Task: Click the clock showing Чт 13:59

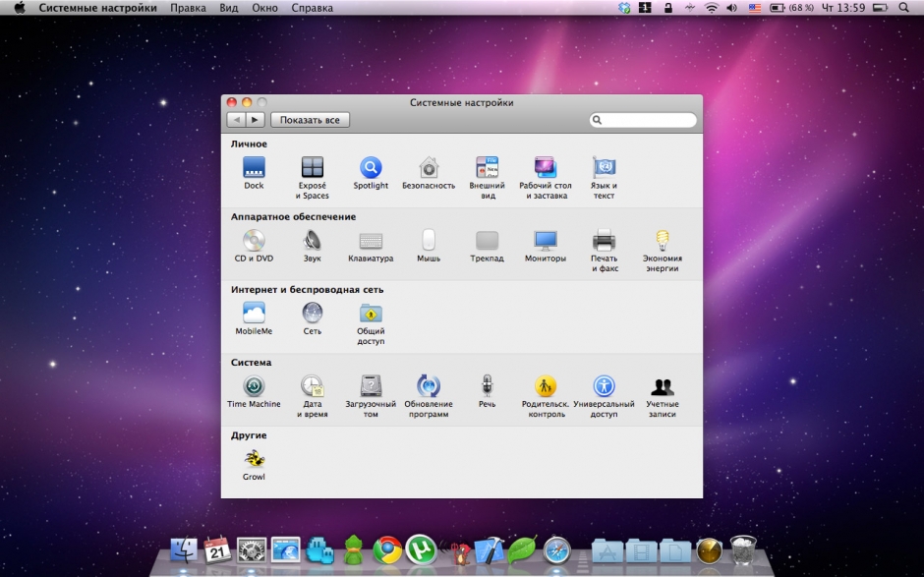Action: click(843, 8)
